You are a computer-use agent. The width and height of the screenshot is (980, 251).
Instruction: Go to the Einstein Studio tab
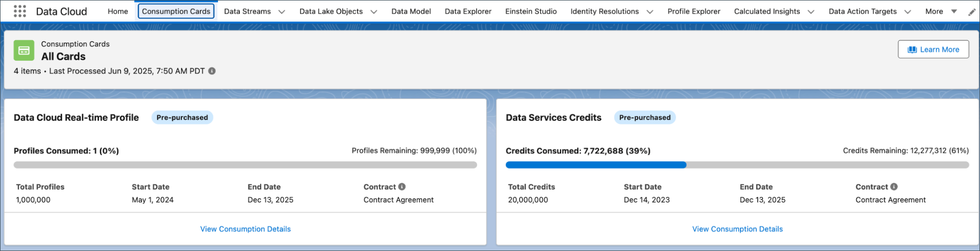click(531, 11)
